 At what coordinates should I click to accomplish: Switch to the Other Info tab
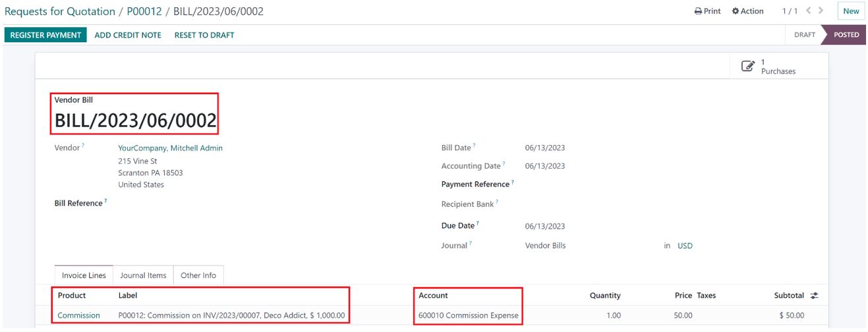pos(198,275)
